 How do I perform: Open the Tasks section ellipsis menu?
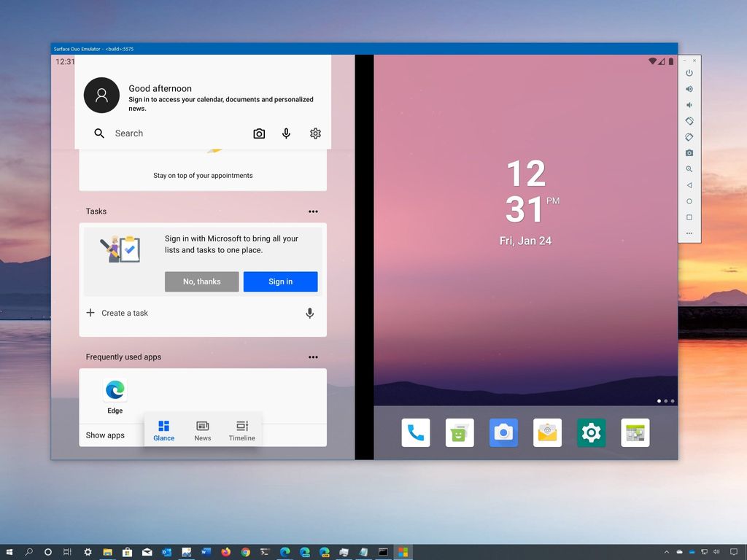coord(313,211)
